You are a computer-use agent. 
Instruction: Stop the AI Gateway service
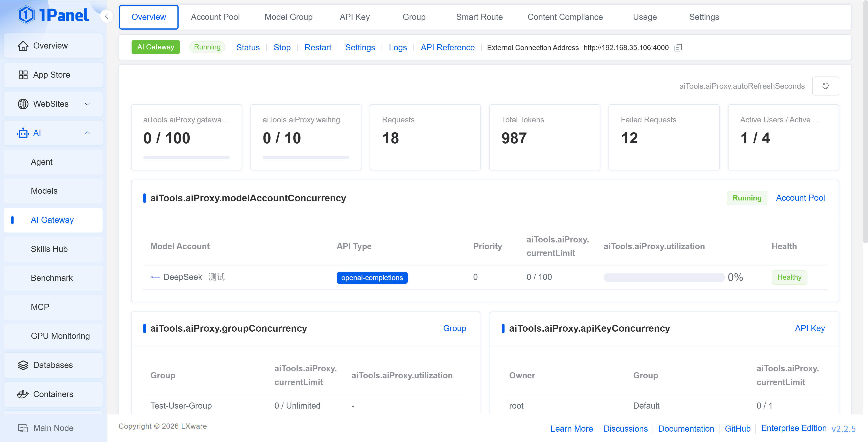coord(282,47)
